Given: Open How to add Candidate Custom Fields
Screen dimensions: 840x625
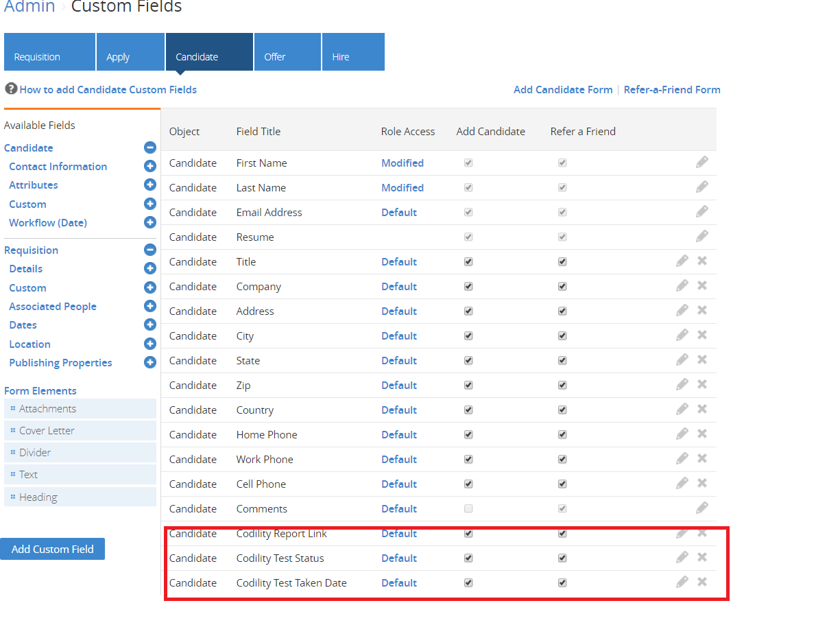Looking at the screenshot, I should 108,89.
